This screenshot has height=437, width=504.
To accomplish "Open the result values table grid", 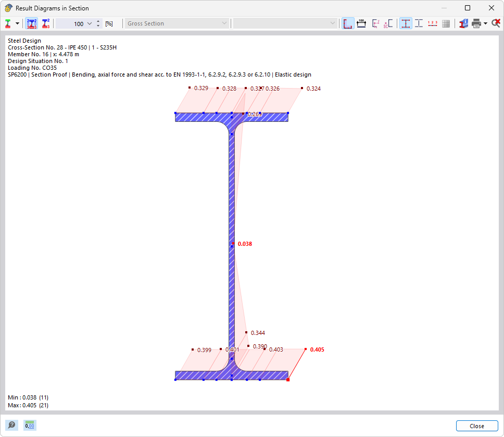I will point(446,23).
